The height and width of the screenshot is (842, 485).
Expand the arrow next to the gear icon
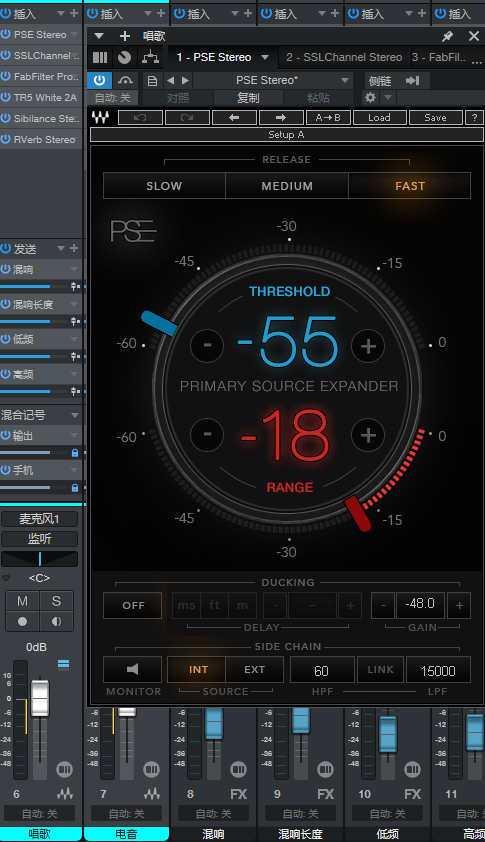(x=388, y=98)
